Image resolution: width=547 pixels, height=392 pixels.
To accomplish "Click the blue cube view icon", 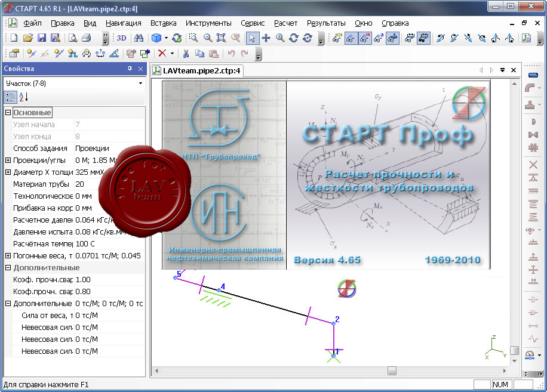I will tap(156, 38).
